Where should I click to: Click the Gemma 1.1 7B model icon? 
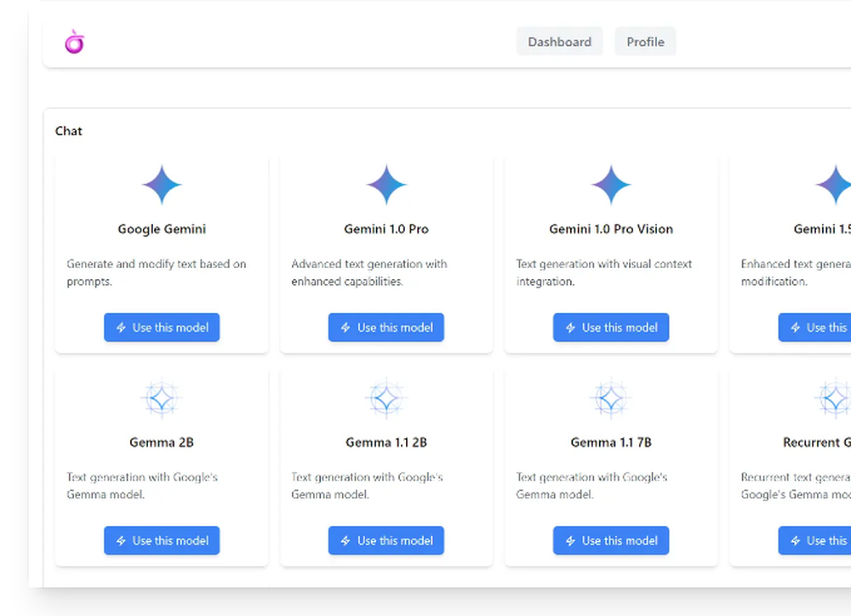click(x=611, y=398)
